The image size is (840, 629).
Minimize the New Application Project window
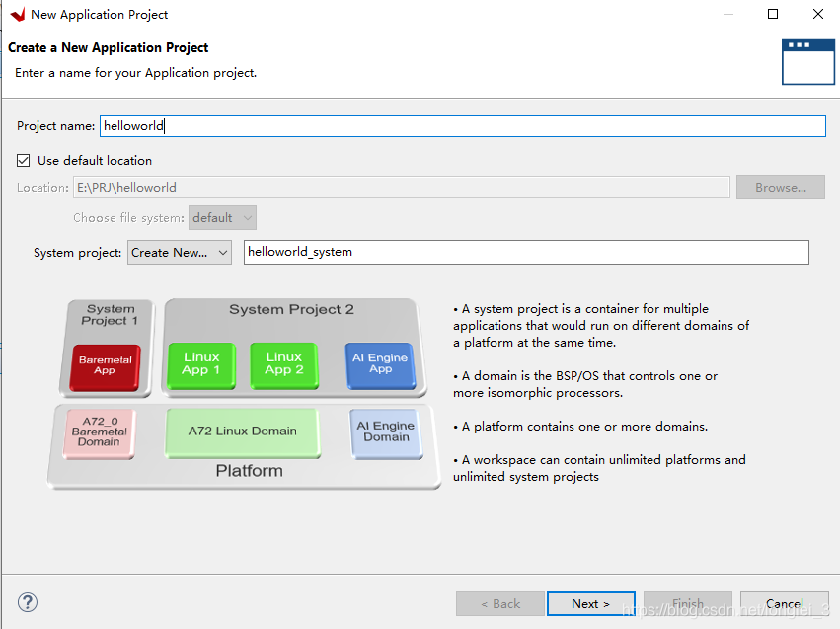tap(728, 14)
